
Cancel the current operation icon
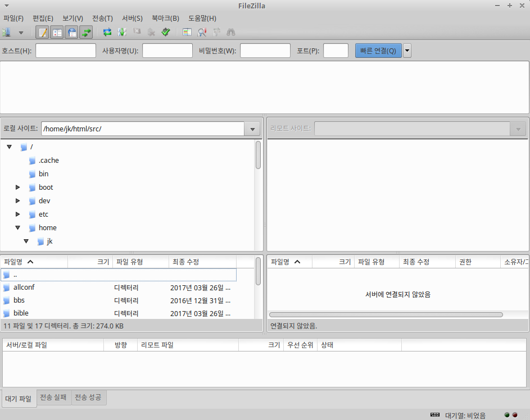137,32
